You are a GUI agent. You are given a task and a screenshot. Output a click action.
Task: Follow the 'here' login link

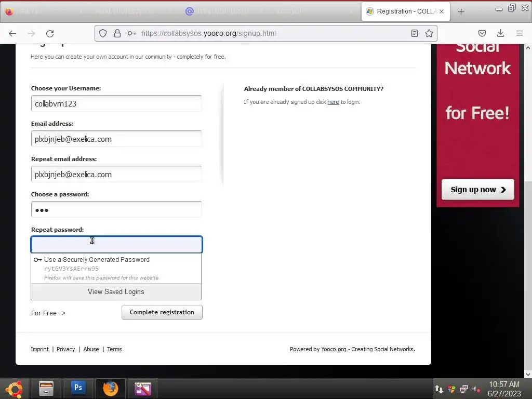333,102
